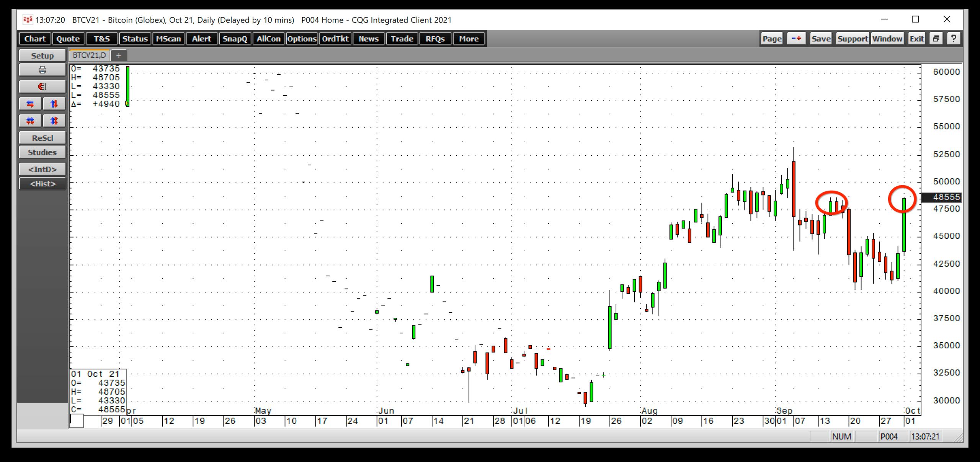
Task: Click the page navigation Page button
Action: point(771,39)
